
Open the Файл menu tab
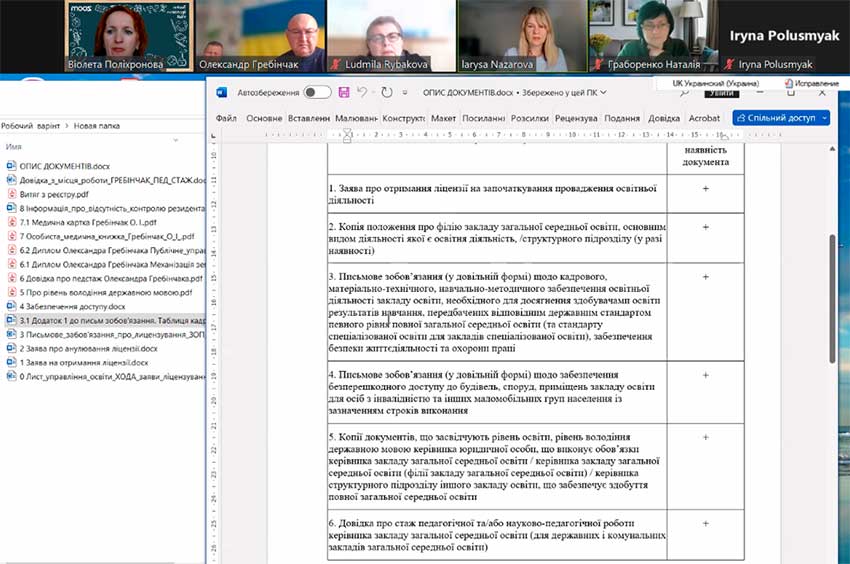226,118
